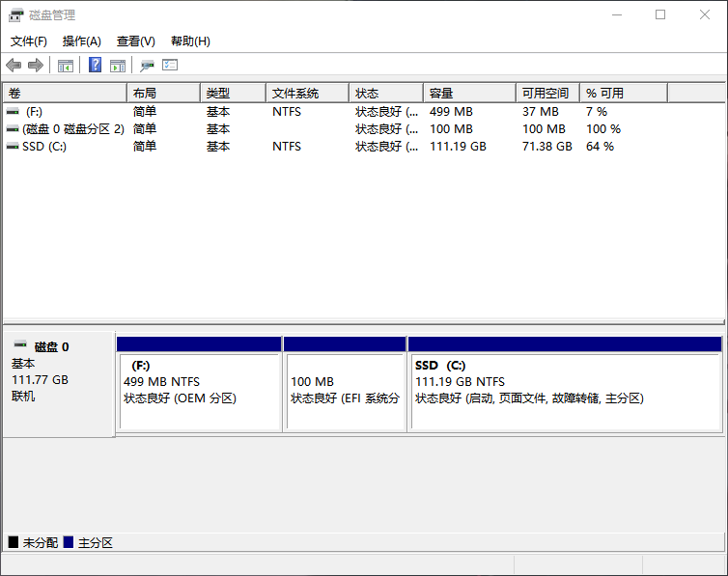Sort by the 卷 column header

tap(65, 94)
